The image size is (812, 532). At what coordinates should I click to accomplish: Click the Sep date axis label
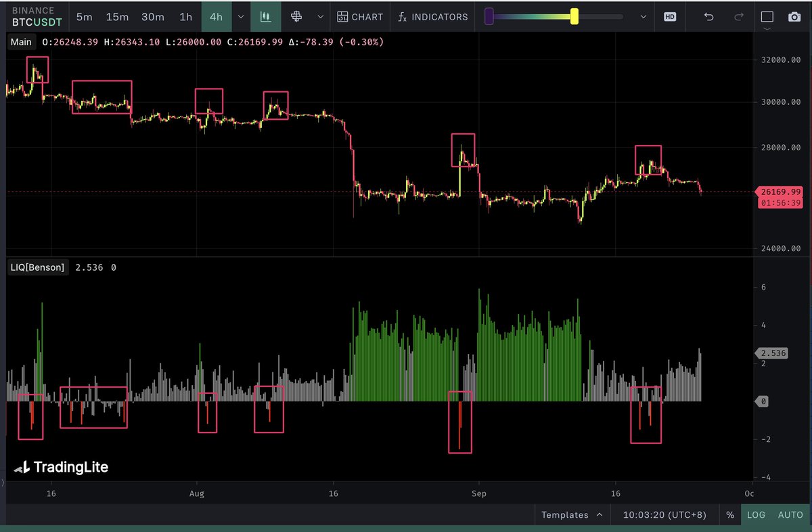pyautogui.click(x=478, y=494)
